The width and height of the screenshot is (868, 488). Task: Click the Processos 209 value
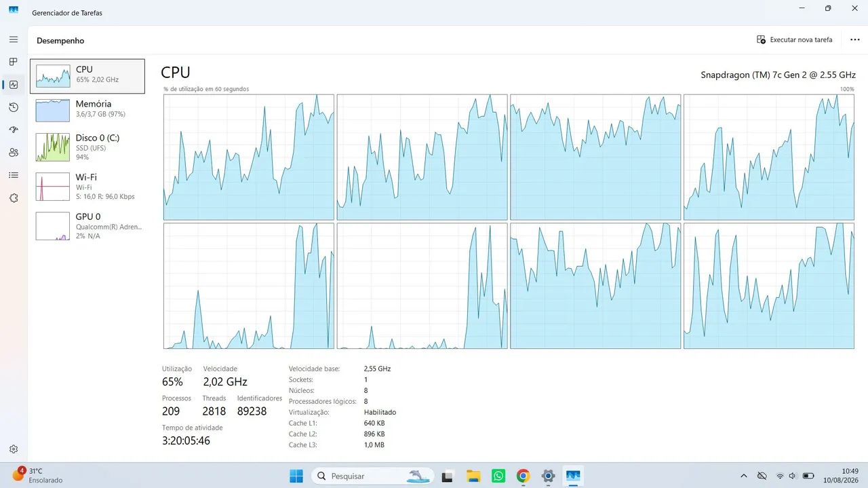click(171, 411)
